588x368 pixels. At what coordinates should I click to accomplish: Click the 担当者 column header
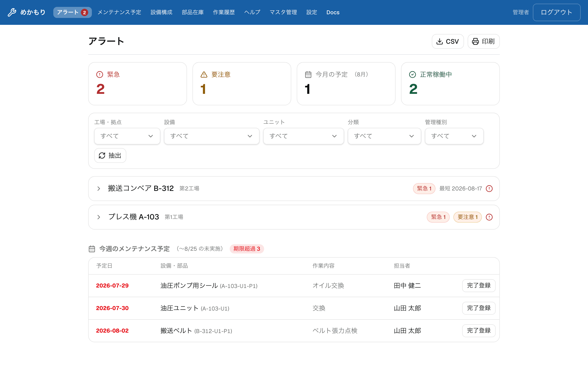[x=402, y=266]
